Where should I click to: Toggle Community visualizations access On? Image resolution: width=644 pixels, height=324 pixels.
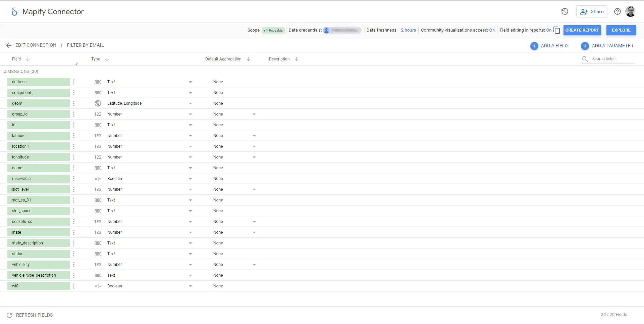click(x=492, y=30)
